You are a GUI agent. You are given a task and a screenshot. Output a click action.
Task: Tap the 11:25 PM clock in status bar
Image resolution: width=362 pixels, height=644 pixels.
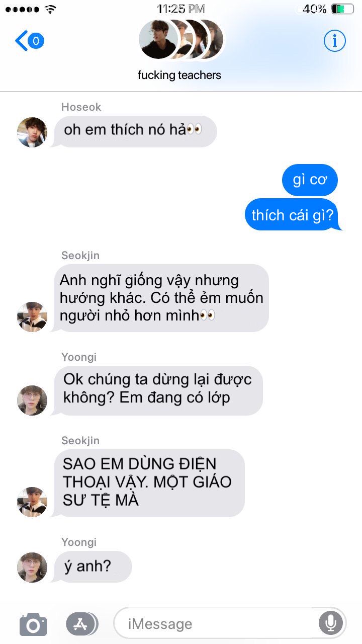coord(181,9)
